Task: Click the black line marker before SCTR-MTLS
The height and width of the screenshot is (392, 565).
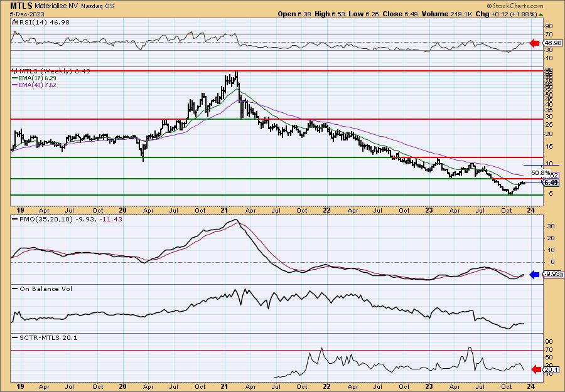Action: pyautogui.click(x=15, y=337)
